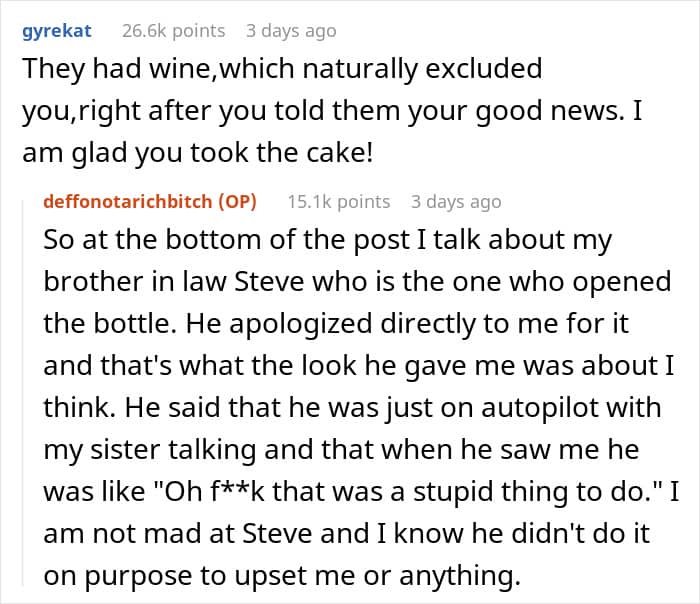This screenshot has height=604, width=700.
Task: Click the line "the bottle. He apologized directly"
Action: tap(344, 324)
